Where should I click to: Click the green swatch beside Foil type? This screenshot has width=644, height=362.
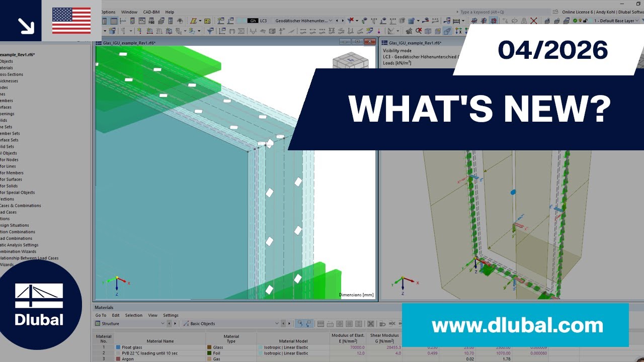point(209,353)
